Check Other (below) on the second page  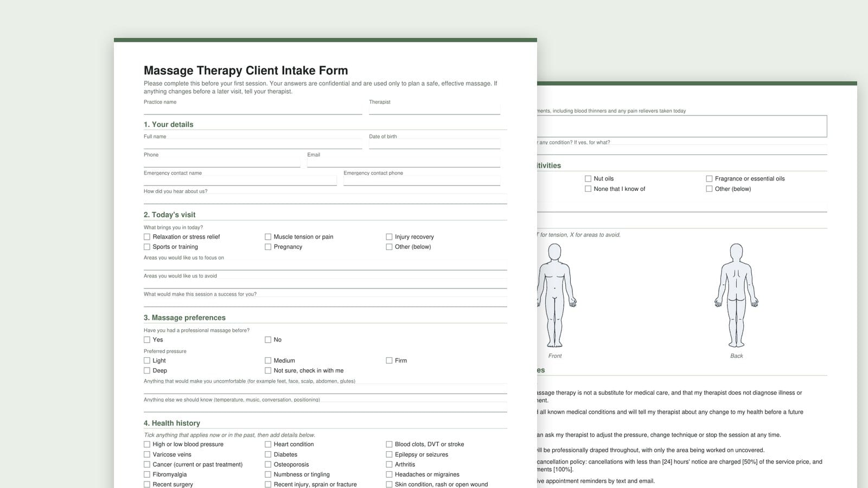click(709, 189)
